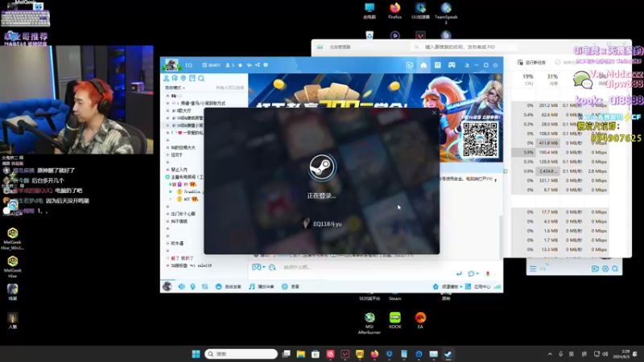
Task: Click the Windows taskbar search box
Action: (241, 354)
